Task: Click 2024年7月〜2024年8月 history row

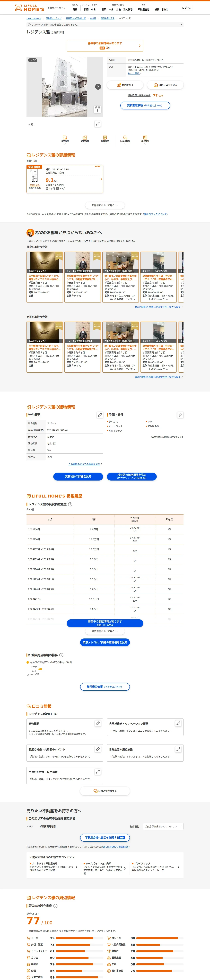Action: click(x=105, y=549)
